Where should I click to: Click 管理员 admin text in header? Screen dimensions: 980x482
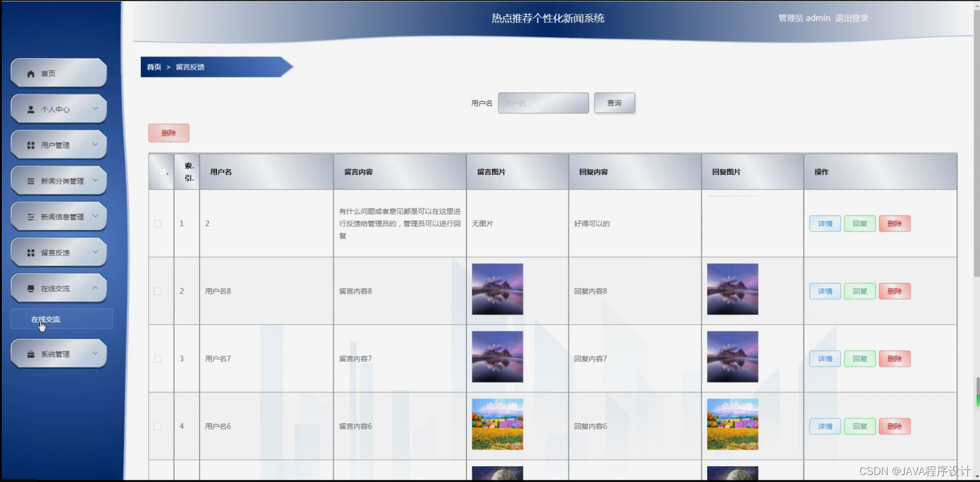click(x=804, y=18)
